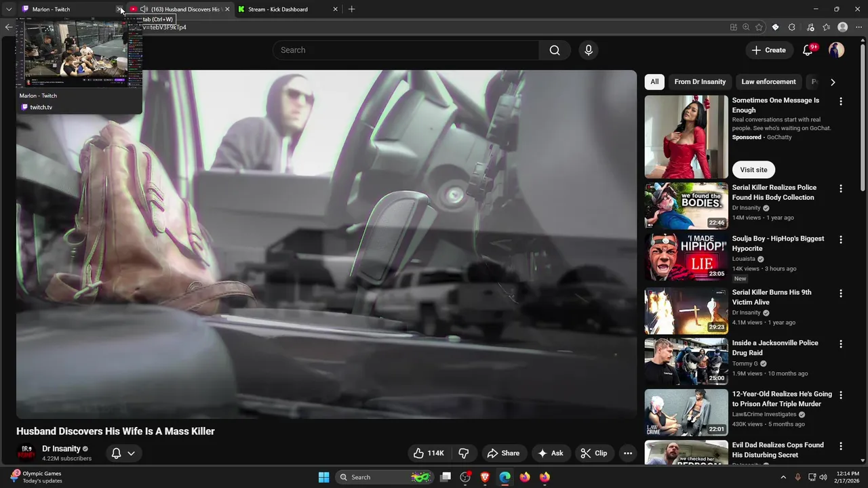The image size is (868, 488).
Task: Open the browser profile icon
Action: click(x=843, y=27)
